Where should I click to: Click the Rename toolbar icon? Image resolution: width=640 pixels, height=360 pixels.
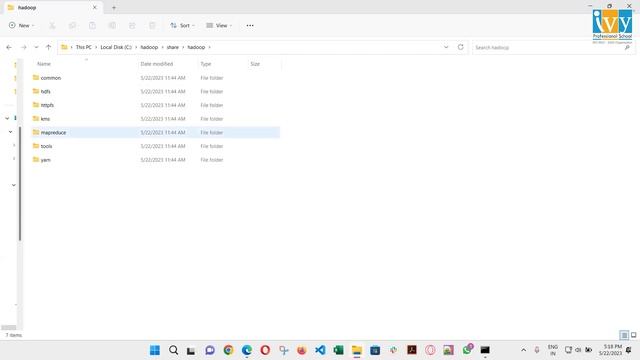112,25
